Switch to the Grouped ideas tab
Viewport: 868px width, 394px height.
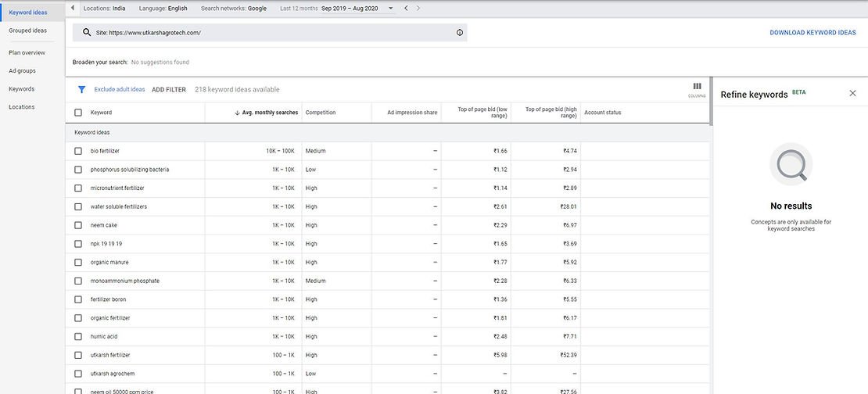pyautogui.click(x=28, y=30)
